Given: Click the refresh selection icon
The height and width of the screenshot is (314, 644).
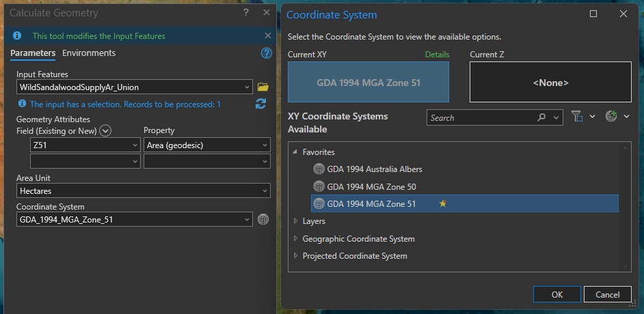Looking at the screenshot, I should point(260,104).
